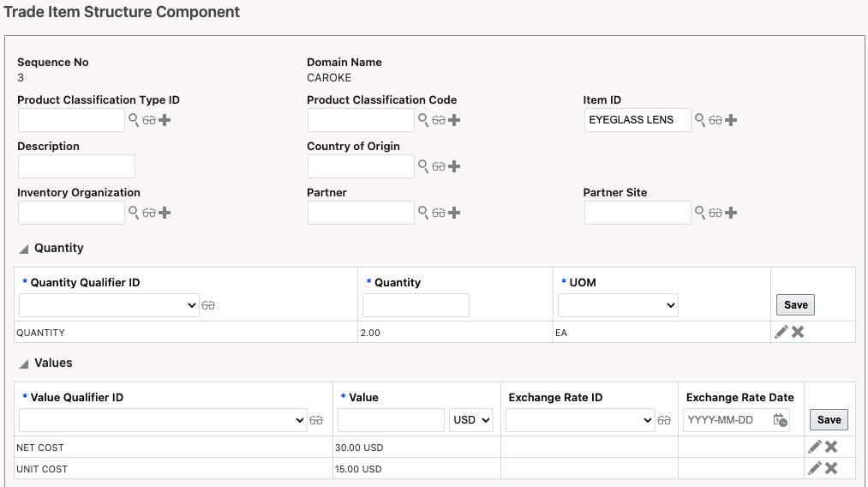Viewport: 868px width, 487px height.
Task: Search Partner with magnifier icon
Action: 423,212
